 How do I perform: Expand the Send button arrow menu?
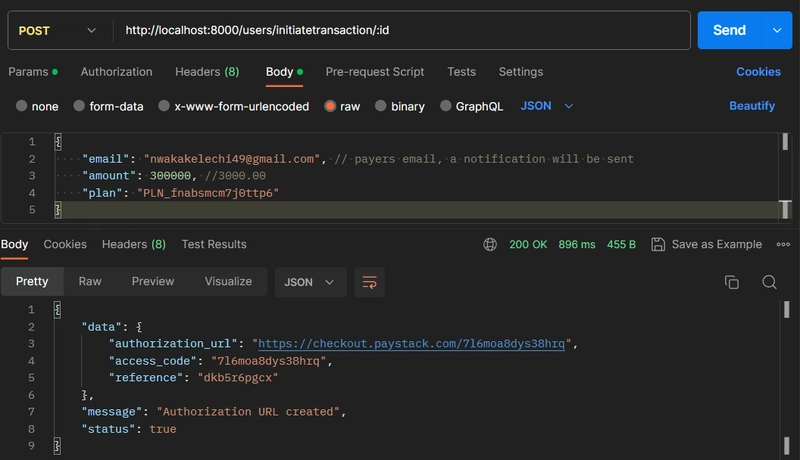coord(776,30)
